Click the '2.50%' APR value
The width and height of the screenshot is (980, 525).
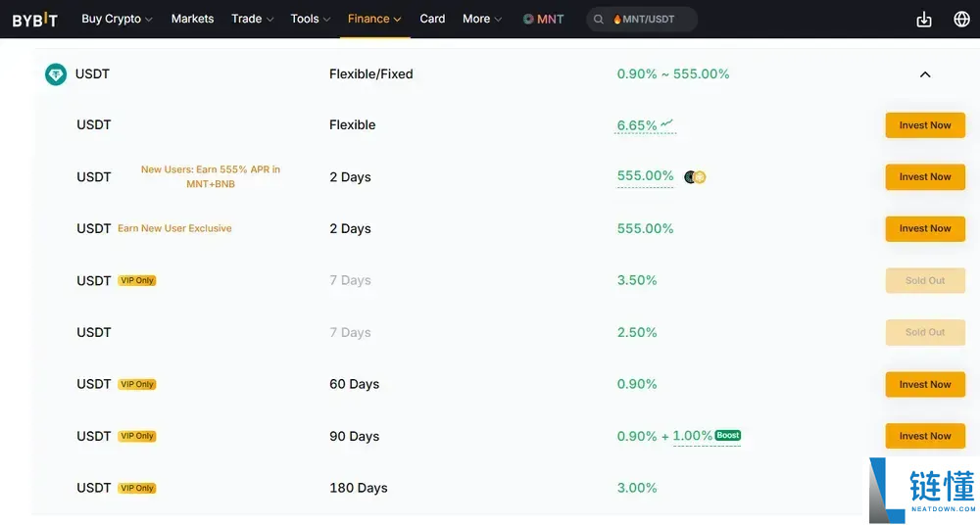click(637, 332)
